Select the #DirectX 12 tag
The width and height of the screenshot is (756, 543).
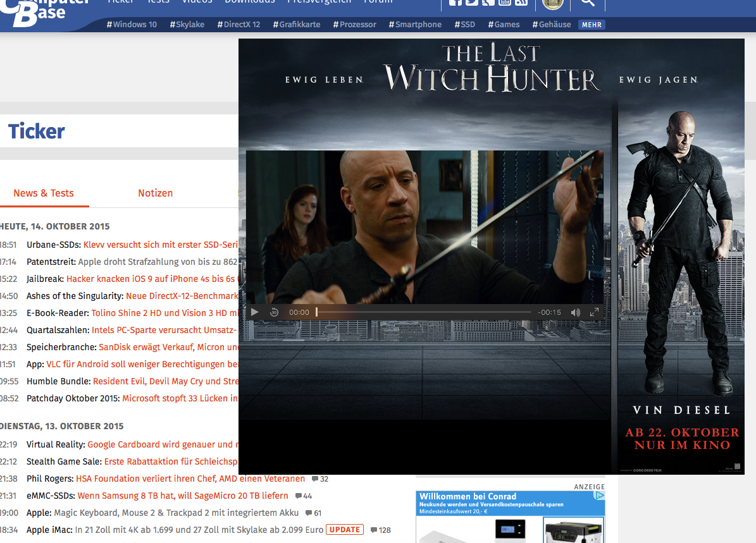click(x=239, y=25)
